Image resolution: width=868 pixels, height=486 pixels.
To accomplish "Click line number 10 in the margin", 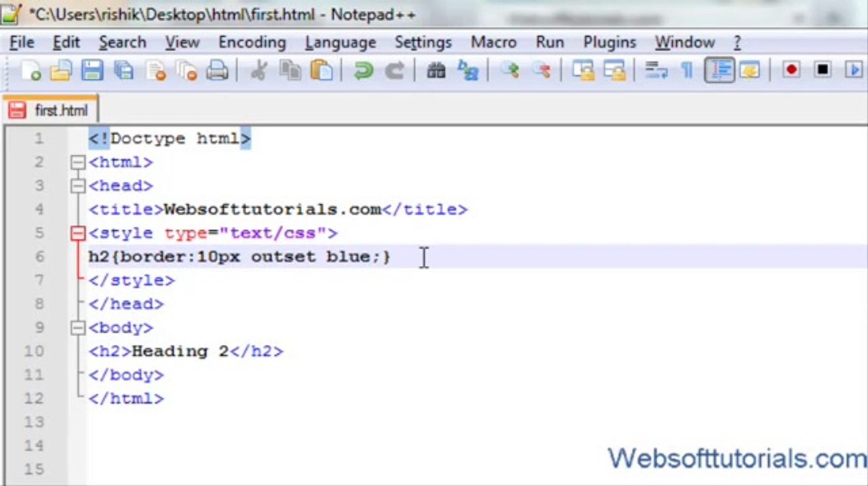I will point(34,351).
